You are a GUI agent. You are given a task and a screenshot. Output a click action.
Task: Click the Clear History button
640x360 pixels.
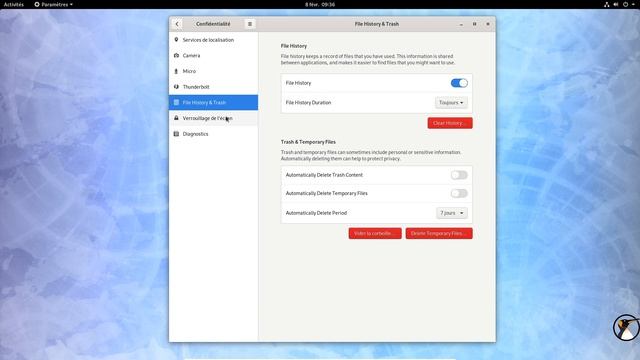tap(450, 123)
